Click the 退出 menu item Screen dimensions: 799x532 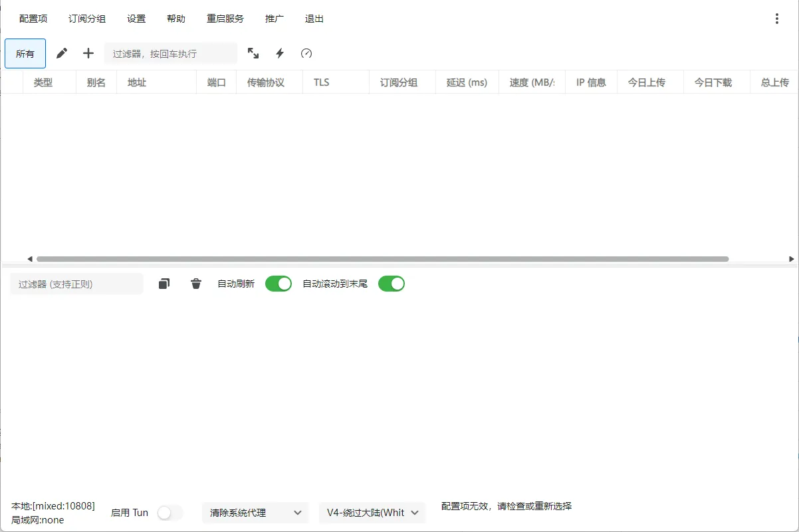[x=314, y=19]
